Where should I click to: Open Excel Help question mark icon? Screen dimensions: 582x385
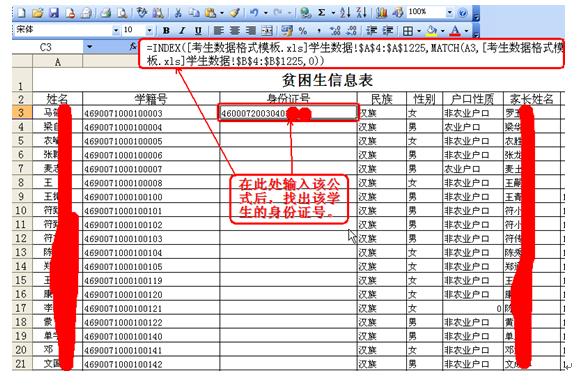462,14
